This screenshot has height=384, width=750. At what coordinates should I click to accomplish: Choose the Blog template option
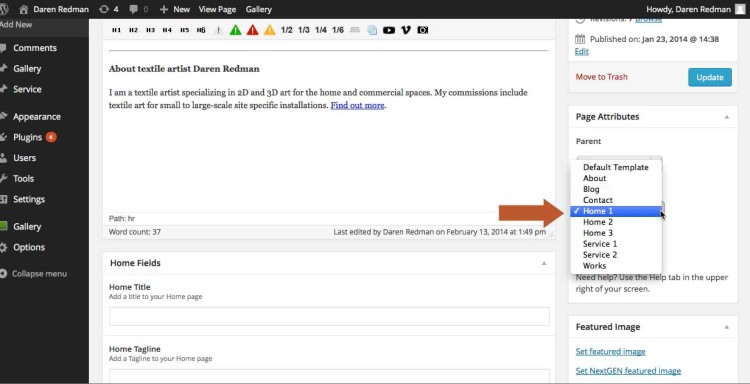pyautogui.click(x=616, y=189)
